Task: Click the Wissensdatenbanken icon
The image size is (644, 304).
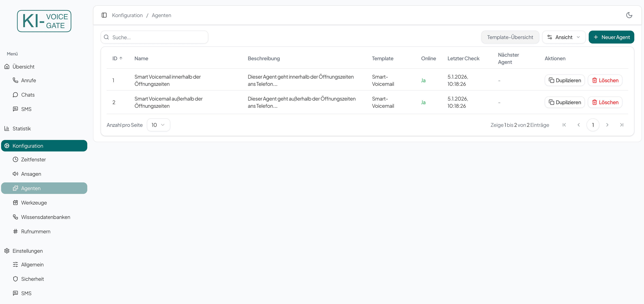Action: [x=15, y=217]
